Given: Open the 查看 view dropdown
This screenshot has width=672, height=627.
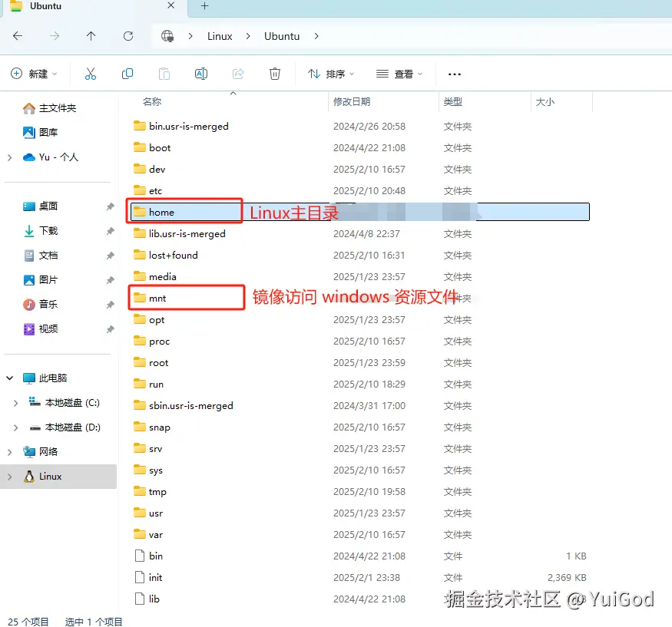Looking at the screenshot, I should (399, 74).
